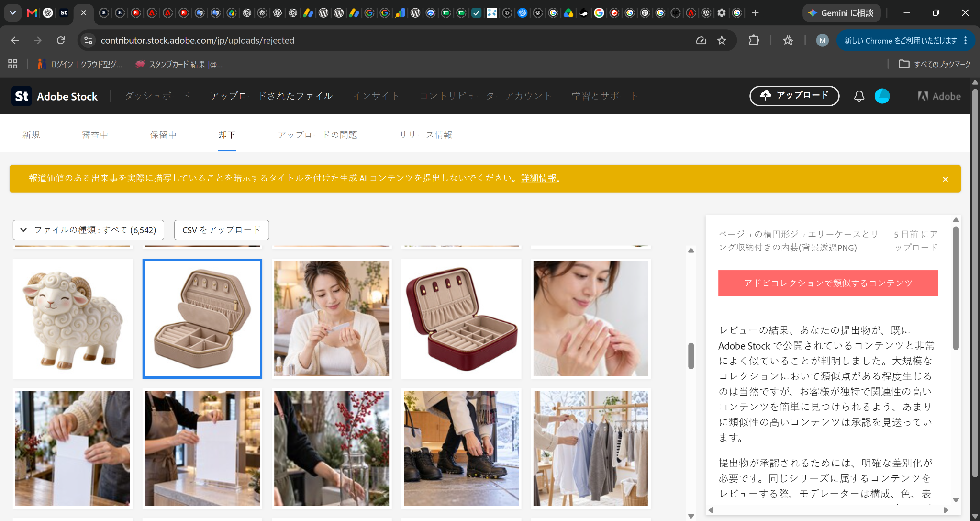Open the Gmail pinned tab
980x521 pixels.
[x=32, y=13]
